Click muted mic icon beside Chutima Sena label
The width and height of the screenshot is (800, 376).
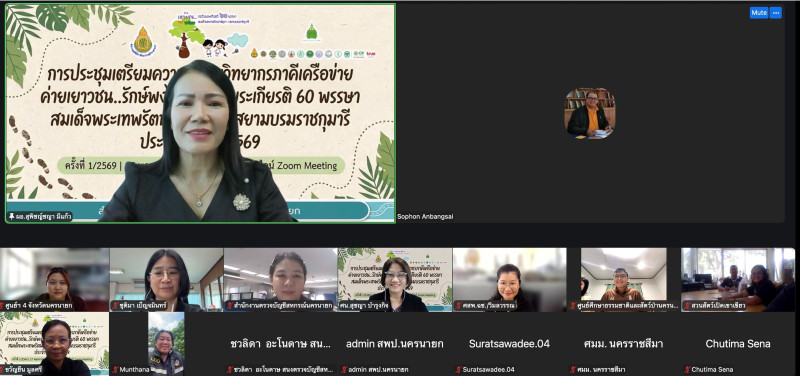pyautogui.click(x=688, y=369)
